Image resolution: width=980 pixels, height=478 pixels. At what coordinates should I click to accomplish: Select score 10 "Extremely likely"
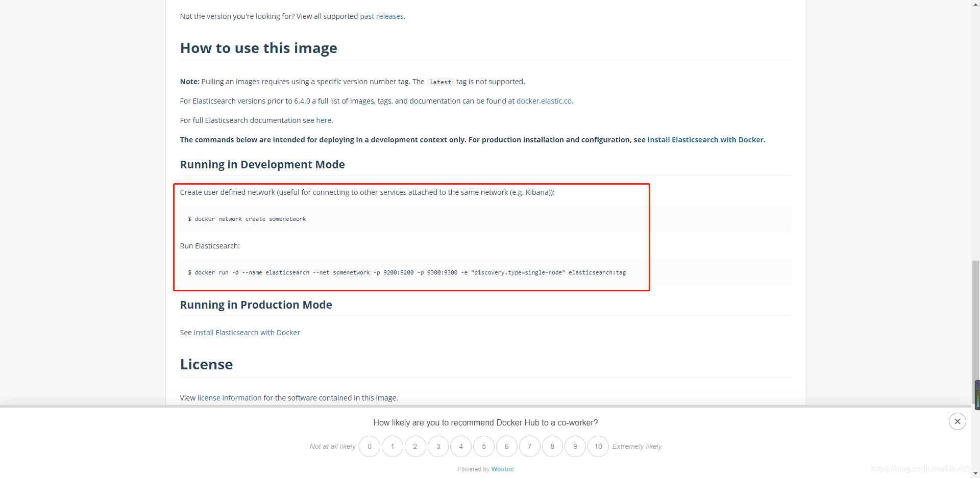[598, 446]
